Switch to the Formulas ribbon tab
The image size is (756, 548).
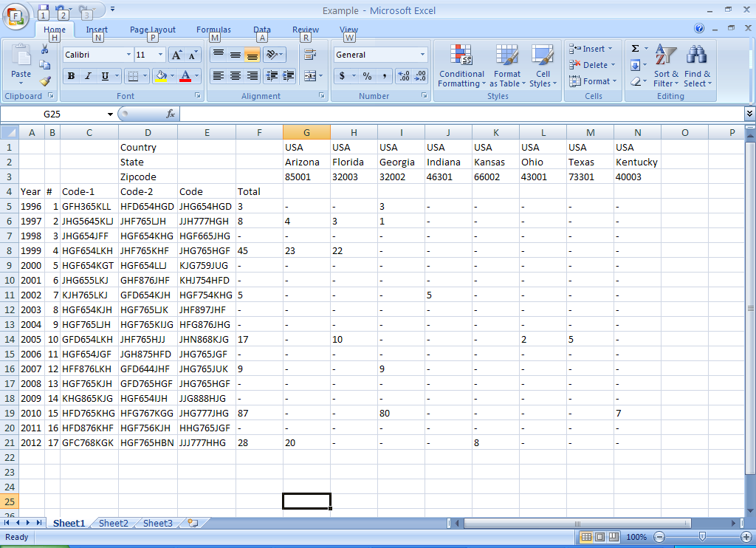[213, 30]
